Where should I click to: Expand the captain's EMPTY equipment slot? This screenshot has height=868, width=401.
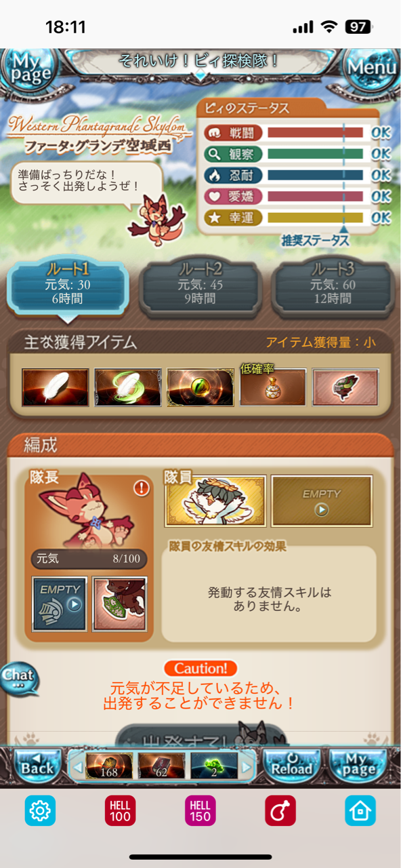click(60, 604)
